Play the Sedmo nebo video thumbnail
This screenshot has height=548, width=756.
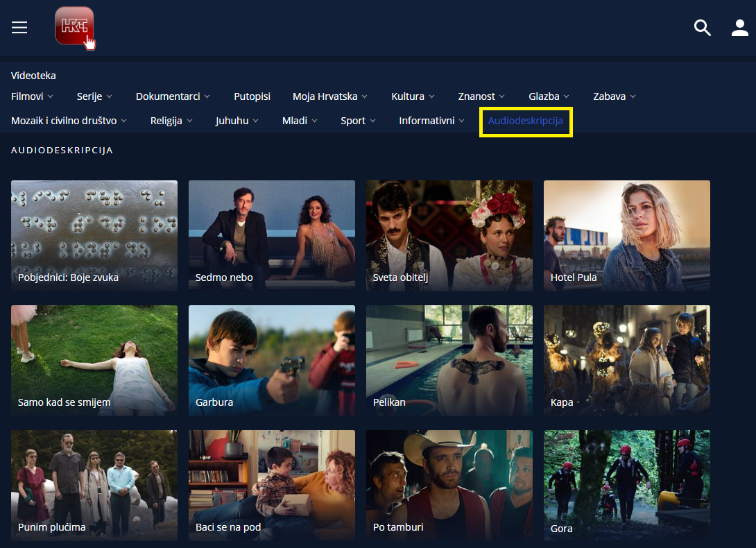(272, 236)
